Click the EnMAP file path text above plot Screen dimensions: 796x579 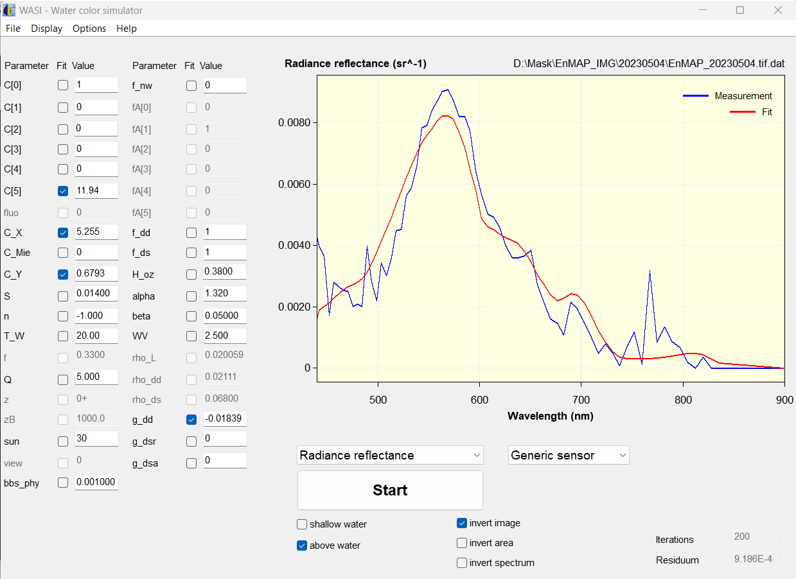[649, 63]
